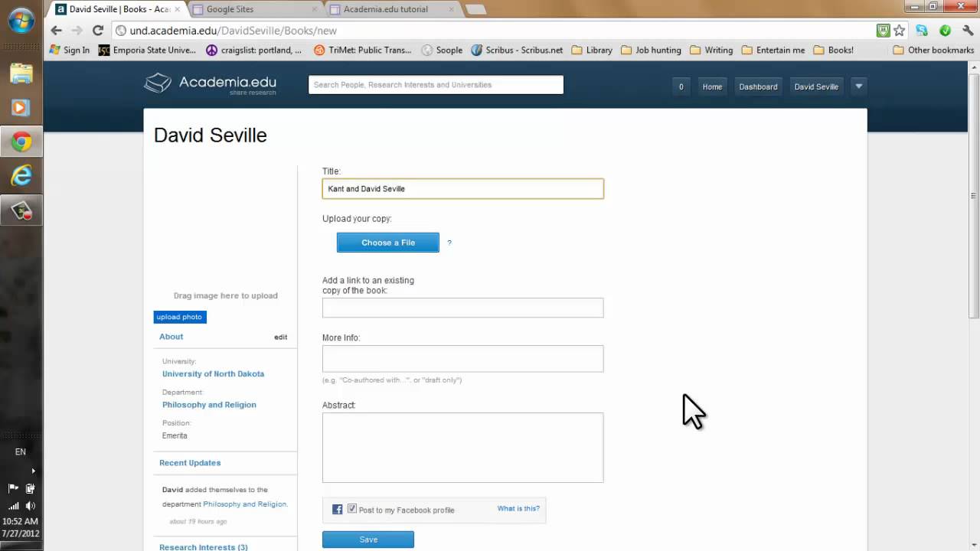Open Windows Explorer from the taskbar

tap(21, 74)
